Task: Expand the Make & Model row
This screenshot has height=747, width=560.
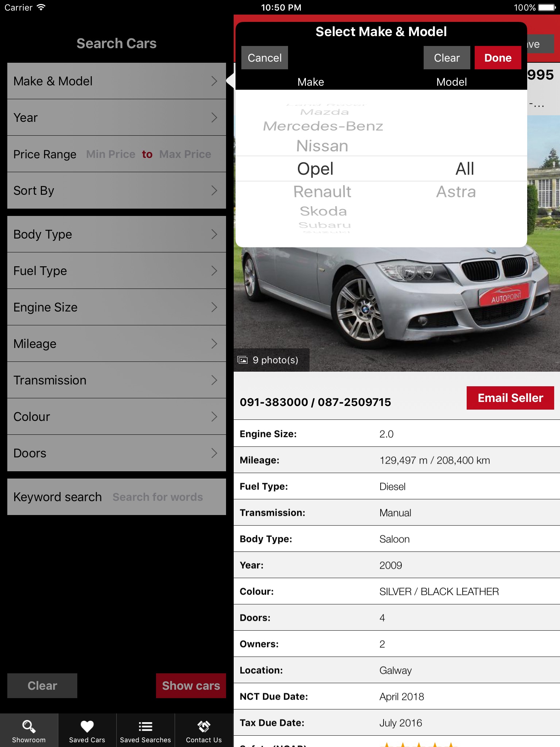Action: pyautogui.click(x=116, y=81)
